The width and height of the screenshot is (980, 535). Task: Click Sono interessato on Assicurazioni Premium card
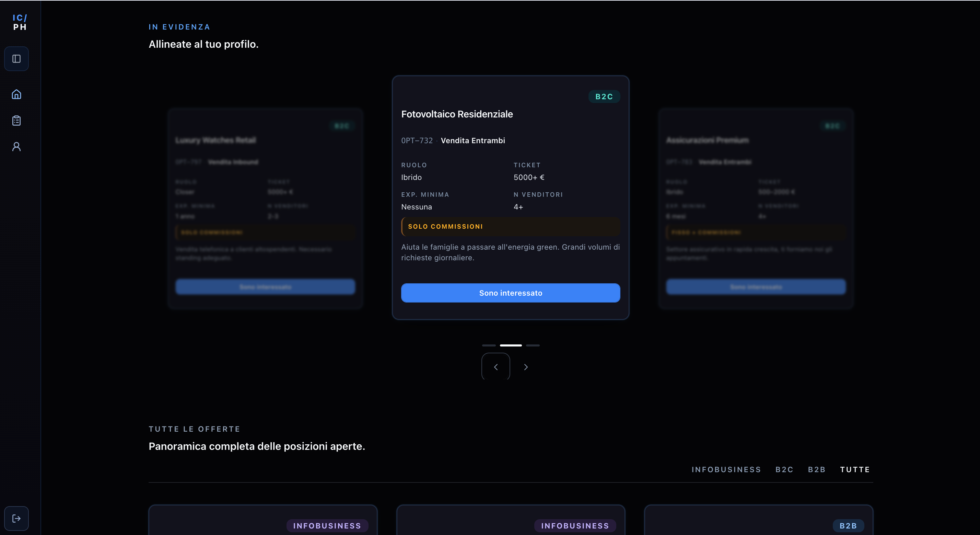(x=756, y=287)
